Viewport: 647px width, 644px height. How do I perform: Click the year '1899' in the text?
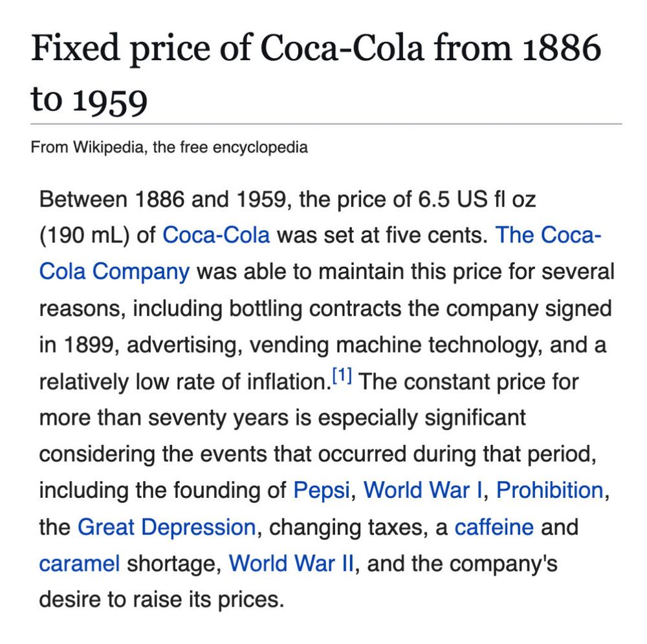89,345
